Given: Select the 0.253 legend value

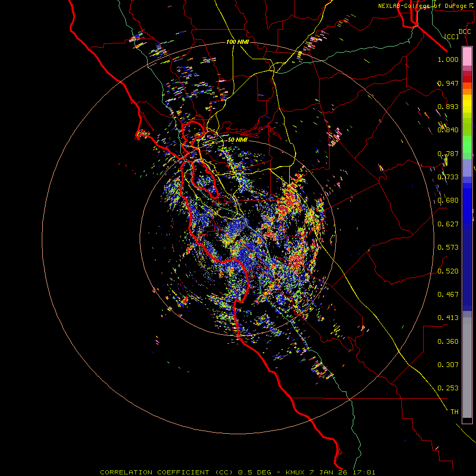Looking at the screenshot, I should (x=448, y=388).
